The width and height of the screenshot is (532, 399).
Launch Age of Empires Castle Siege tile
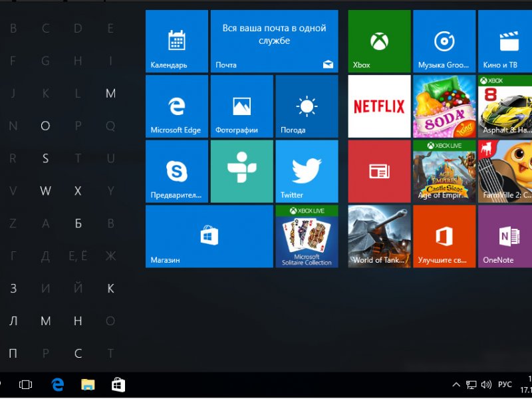(444, 172)
